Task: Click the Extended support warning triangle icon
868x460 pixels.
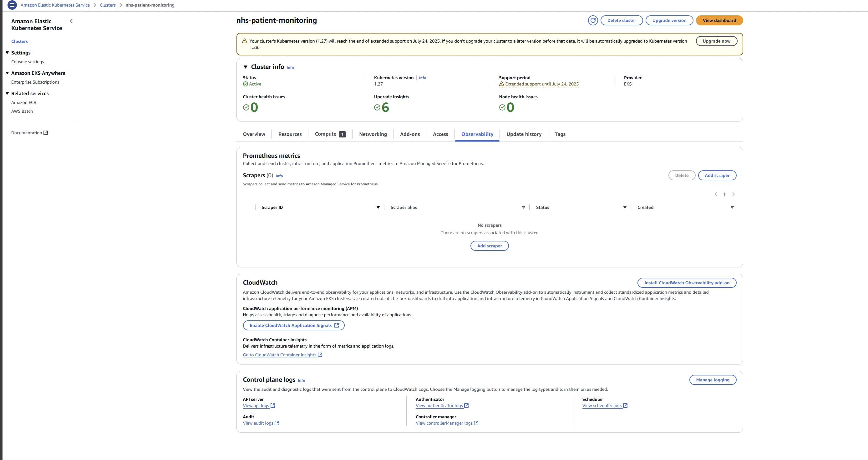Action: pos(501,84)
